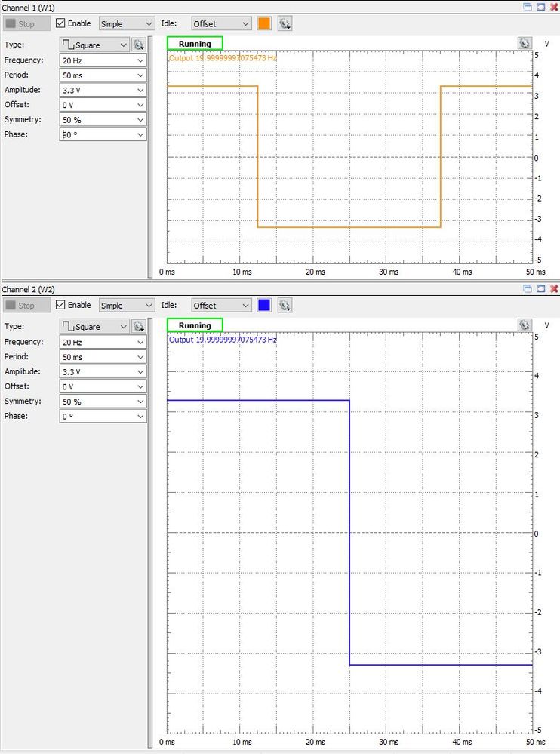Open Channel 1 Type Square dropdown
This screenshot has height=754, width=560.
(94, 45)
